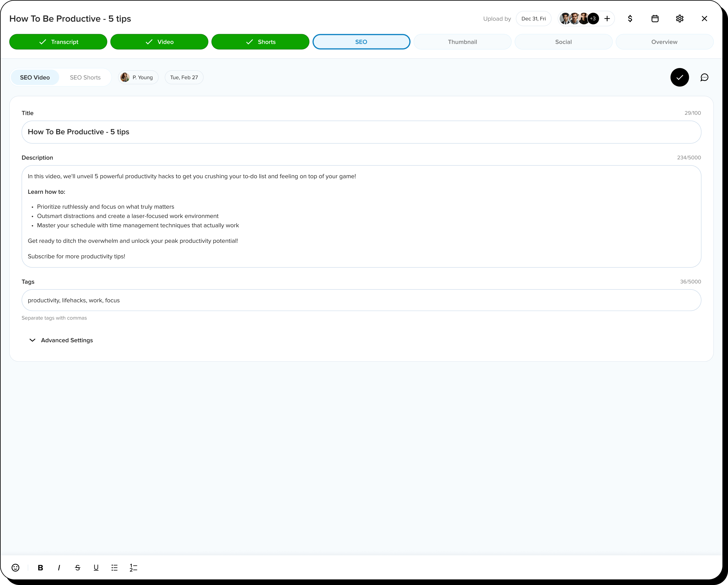This screenshot has height=585, width=728.
Task: Open the P. Young assignee selector
Action: pyautogui.click(x=138, y=77)
